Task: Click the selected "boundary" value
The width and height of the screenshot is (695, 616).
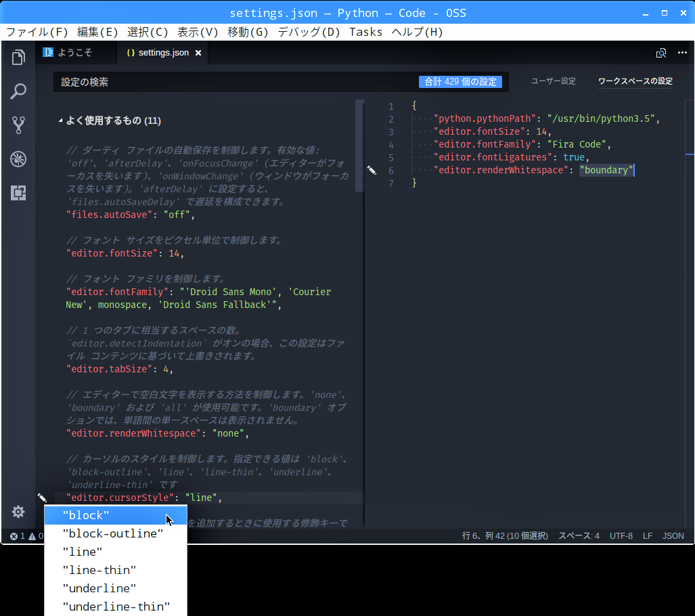Action: point(606,171)
